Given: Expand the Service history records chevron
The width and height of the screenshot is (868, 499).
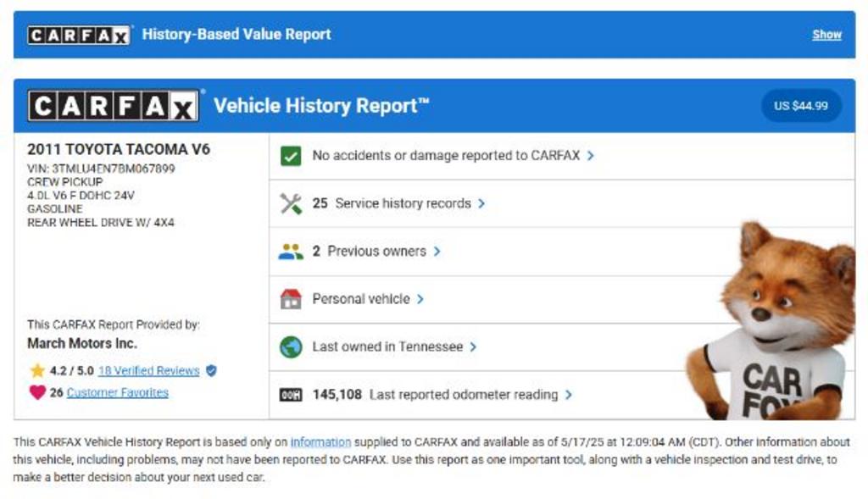Looking at the screenshot, I should [481, 203].
